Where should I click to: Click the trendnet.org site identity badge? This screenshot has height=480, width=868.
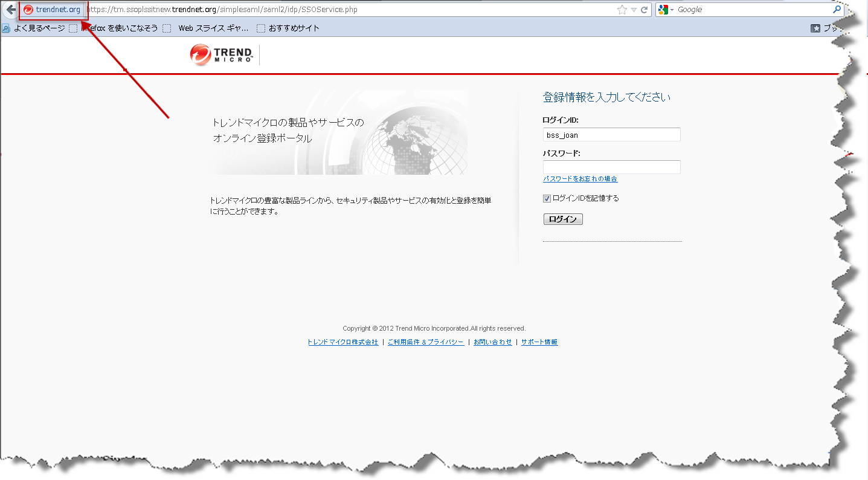[x=53, y=10]
